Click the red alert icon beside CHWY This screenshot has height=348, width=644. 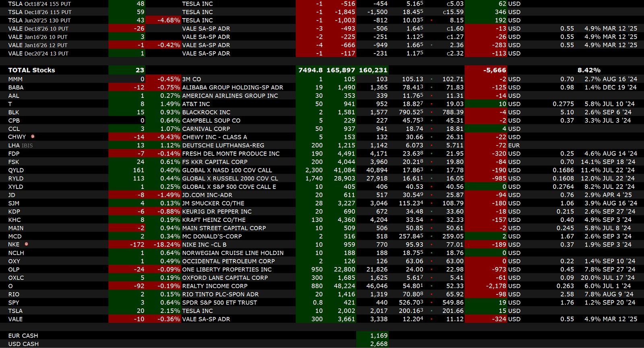tap(33, 137)
